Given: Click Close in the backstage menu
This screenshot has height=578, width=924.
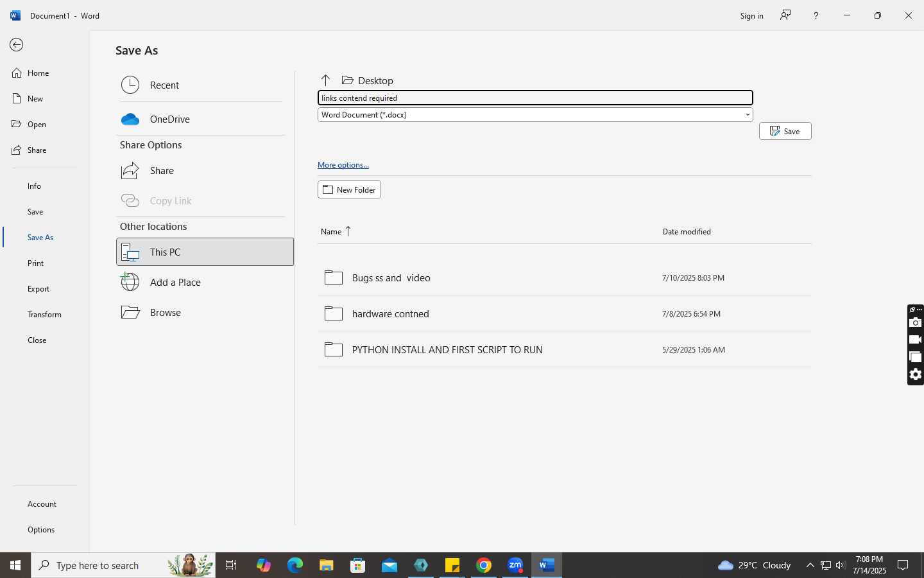Looking at the screenshot, I should pyautogui.click(x=45, y=340).
